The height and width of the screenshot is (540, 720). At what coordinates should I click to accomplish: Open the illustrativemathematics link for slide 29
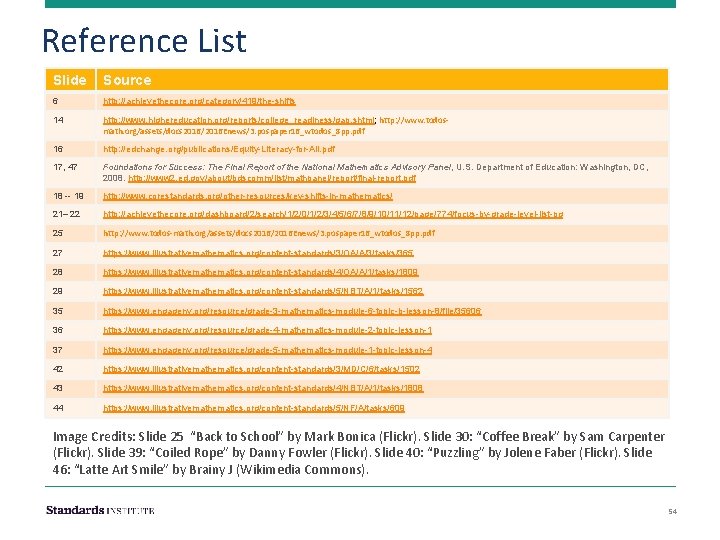(263, 292)
